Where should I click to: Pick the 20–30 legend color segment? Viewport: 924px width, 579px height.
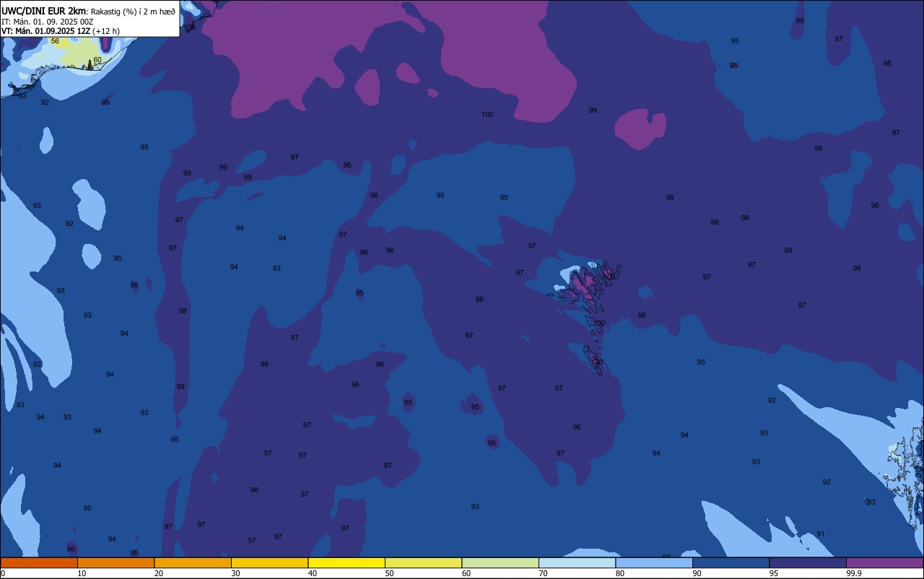tap(193, 562)
